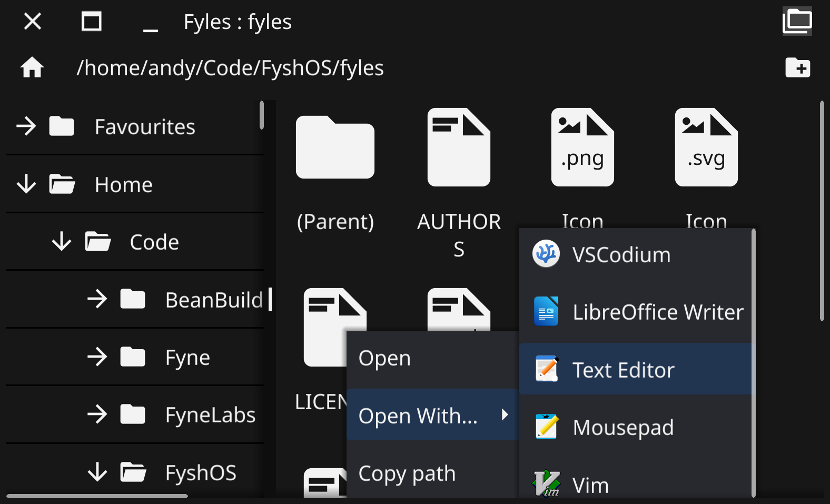Select the FyneLabs label in the tree
Screen dimensions: 830x504
coord(210,415)
